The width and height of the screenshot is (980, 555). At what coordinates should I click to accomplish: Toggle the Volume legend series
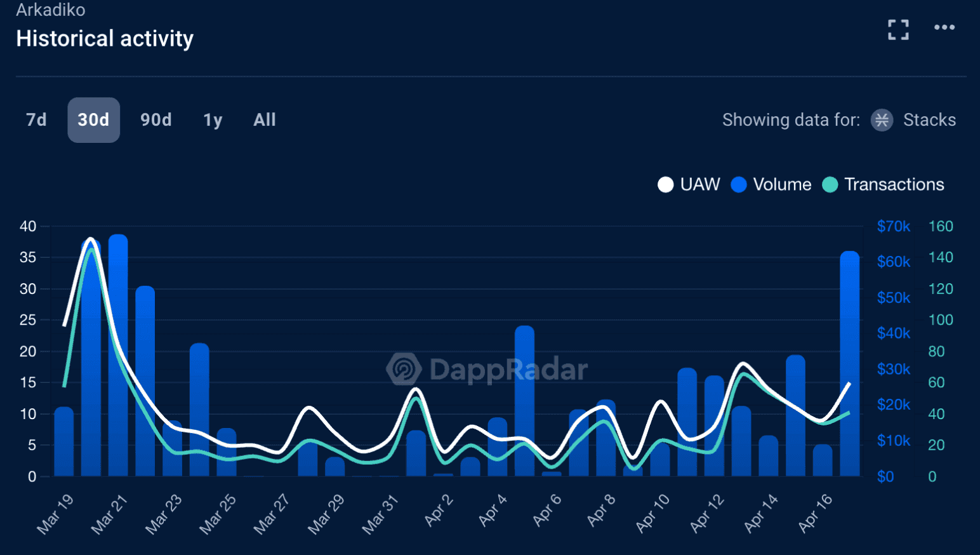click(x=771, y=185)
